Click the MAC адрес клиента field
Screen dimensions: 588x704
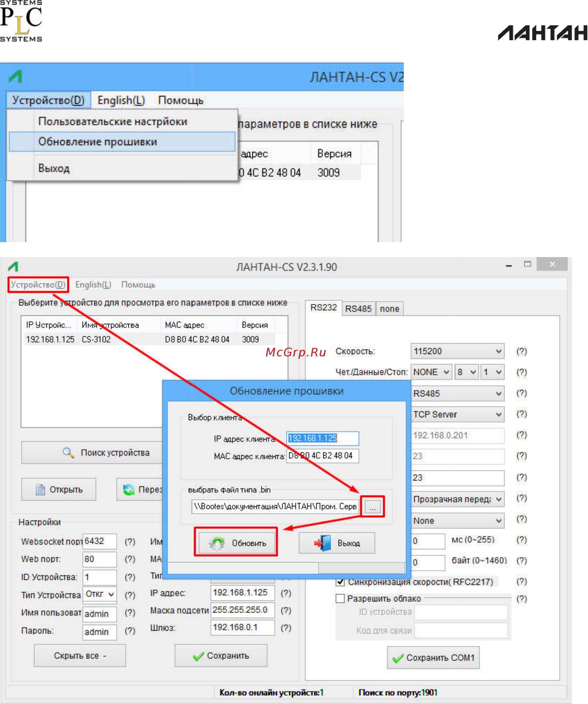(322, 456)
